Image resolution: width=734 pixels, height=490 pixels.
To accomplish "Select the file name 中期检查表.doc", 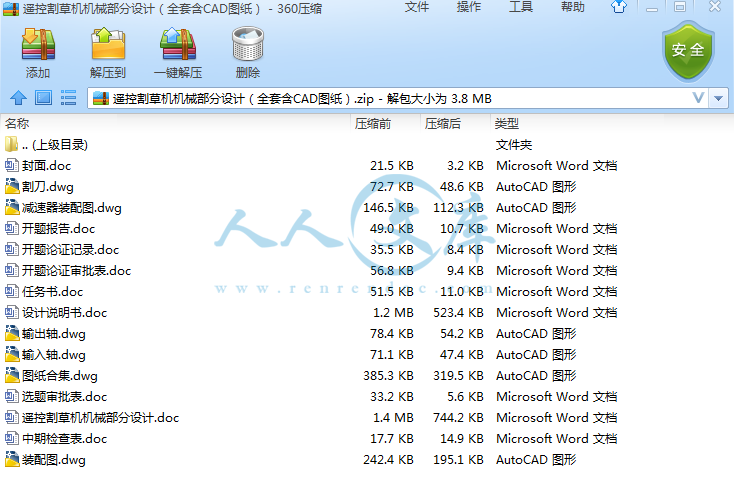I will tap(65, 439).
